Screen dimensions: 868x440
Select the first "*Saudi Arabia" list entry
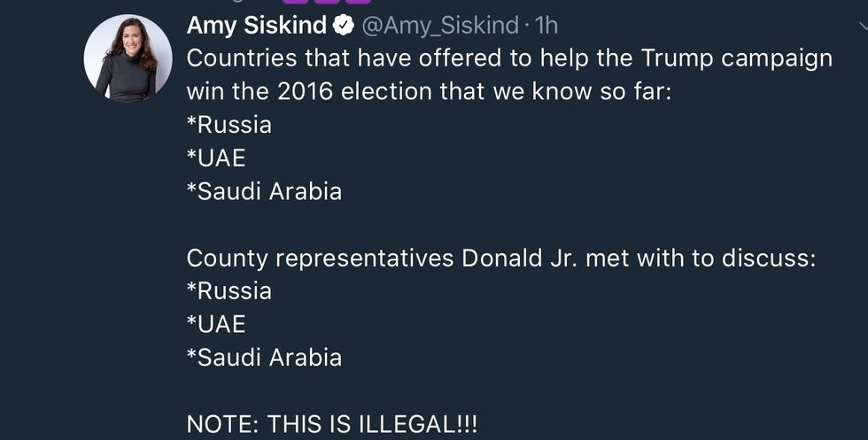[263, 191]
